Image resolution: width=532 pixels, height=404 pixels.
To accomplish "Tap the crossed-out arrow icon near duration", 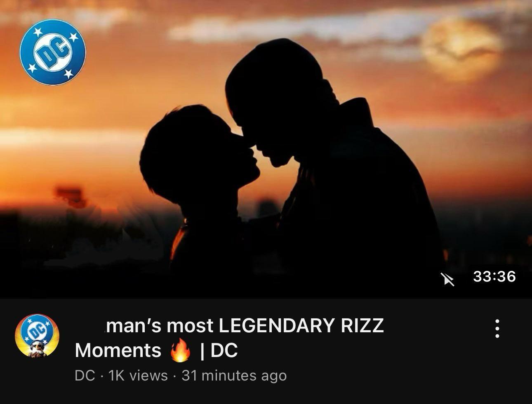I will (447, 279).
